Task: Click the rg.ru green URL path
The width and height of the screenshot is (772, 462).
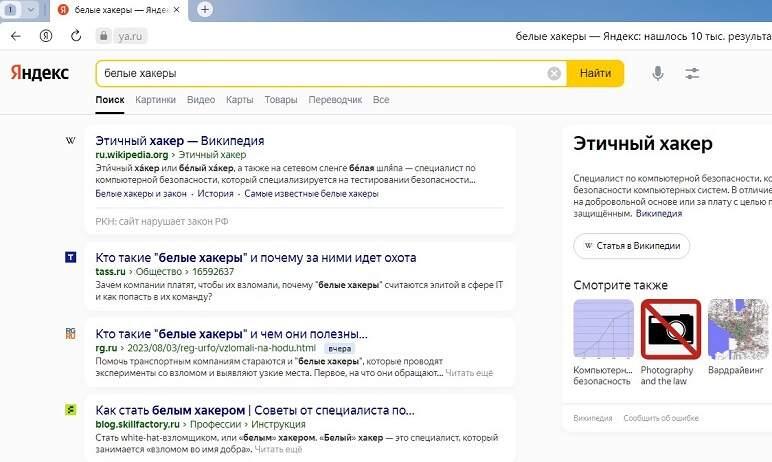Action: pyautogui.click(x=205, y=348)
